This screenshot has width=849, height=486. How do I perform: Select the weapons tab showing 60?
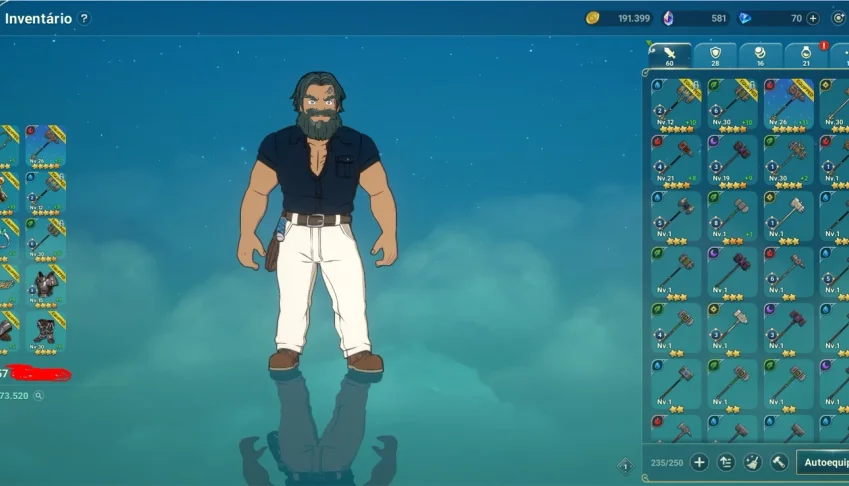(x=670, y=56)
